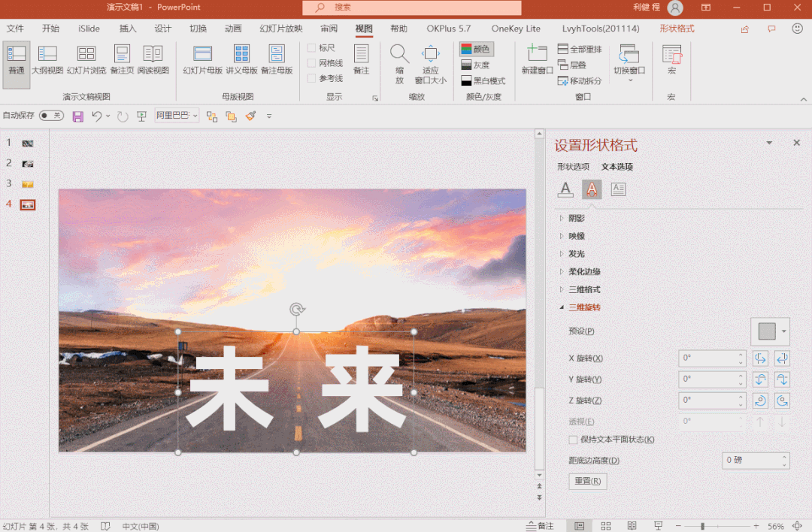This screenshot has height=532, width=812.
Task: Open the Insert (插入) ribbon tab
Action: click(128, 29)
